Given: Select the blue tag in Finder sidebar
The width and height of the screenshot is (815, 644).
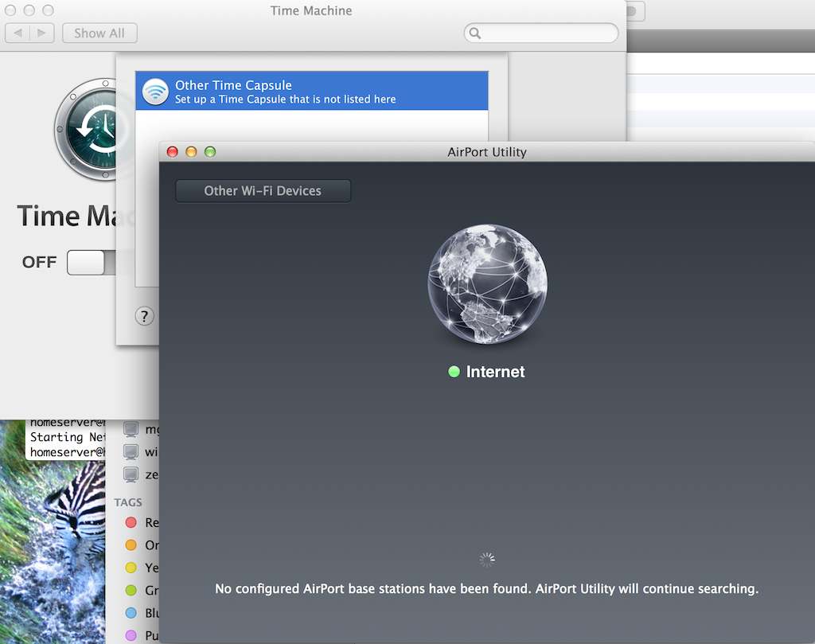Looking at the screenshot, I should pyautogui.click(x=131, y=613).
